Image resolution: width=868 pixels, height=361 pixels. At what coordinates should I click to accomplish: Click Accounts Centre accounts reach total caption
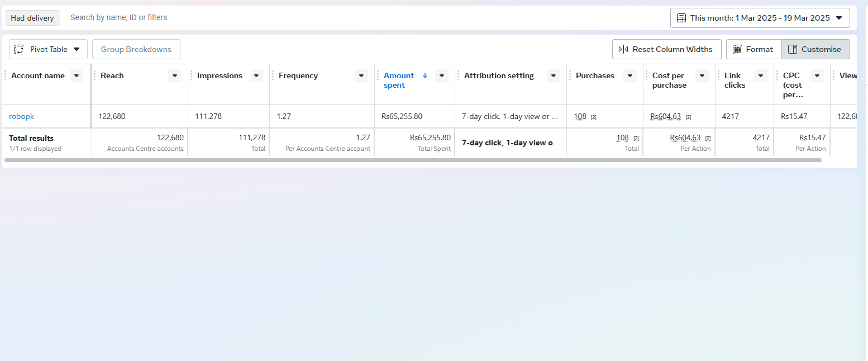pos(145,149)
